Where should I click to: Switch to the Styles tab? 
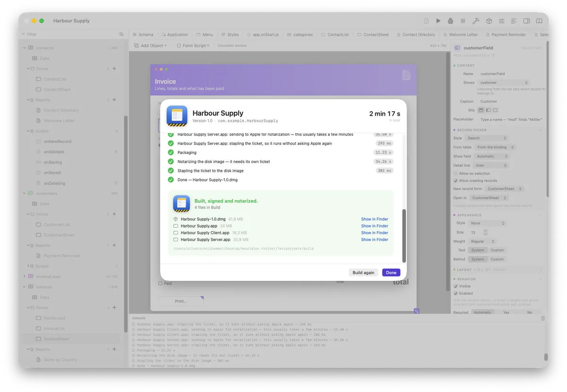(230, 34)
